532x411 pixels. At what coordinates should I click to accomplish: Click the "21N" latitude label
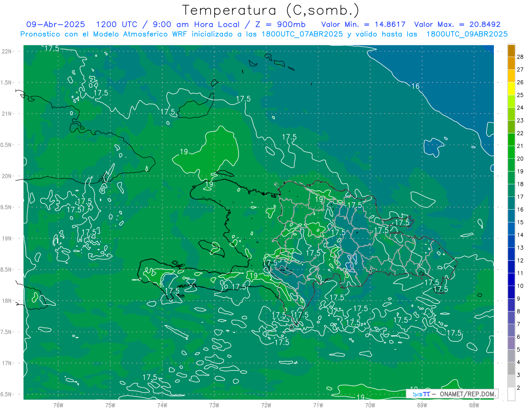(x=7, y=114)
